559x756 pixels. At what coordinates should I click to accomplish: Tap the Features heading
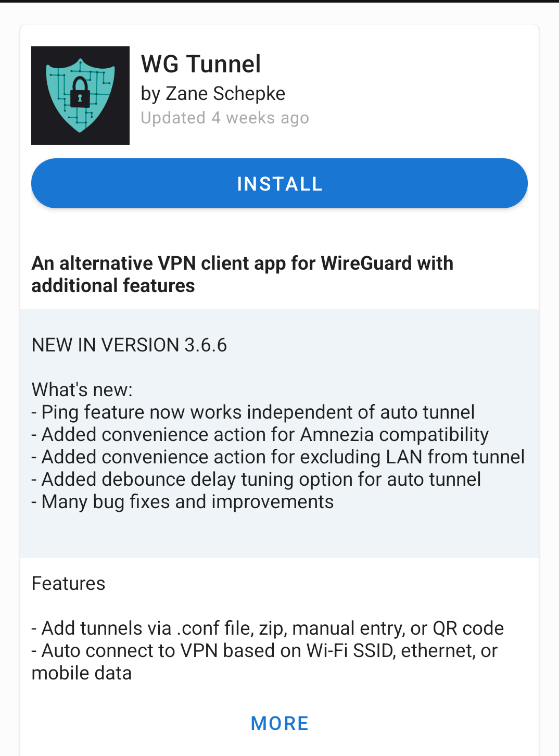(68, 584)
